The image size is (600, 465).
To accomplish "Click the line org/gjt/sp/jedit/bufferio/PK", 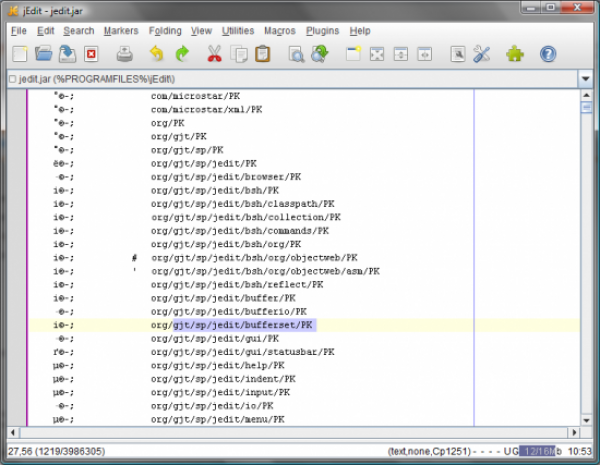I will 228,312.
